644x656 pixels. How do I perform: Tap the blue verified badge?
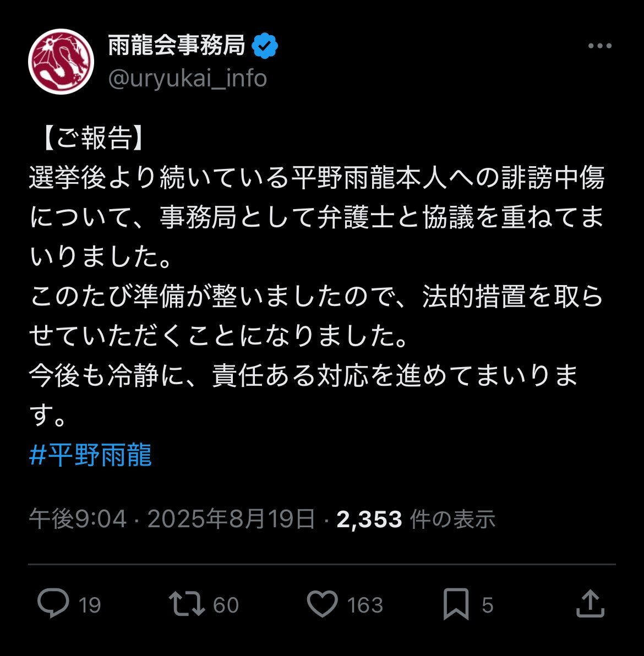coord(265,46)
